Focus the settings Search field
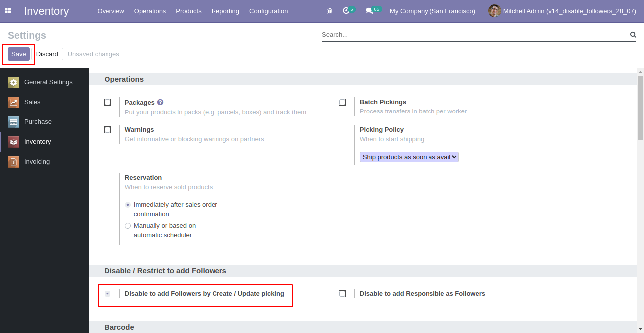Screen dimensions: 644x333 point(475,35)
